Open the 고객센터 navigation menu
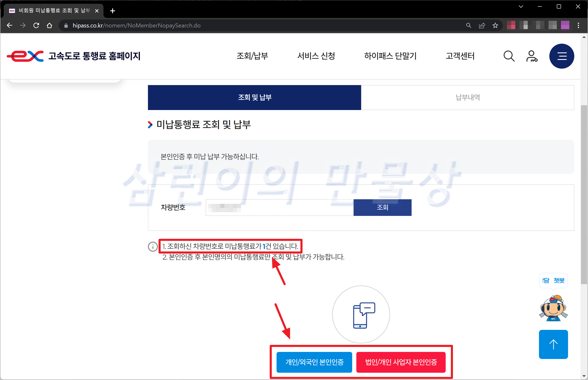The height and width of the screenshot is (380, 588). [460, 56]
